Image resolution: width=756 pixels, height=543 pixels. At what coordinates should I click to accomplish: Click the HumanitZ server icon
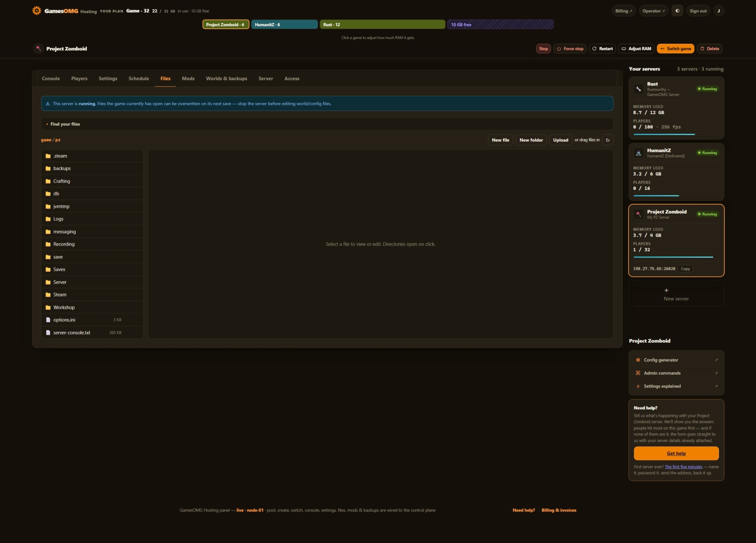click(638, 153)
